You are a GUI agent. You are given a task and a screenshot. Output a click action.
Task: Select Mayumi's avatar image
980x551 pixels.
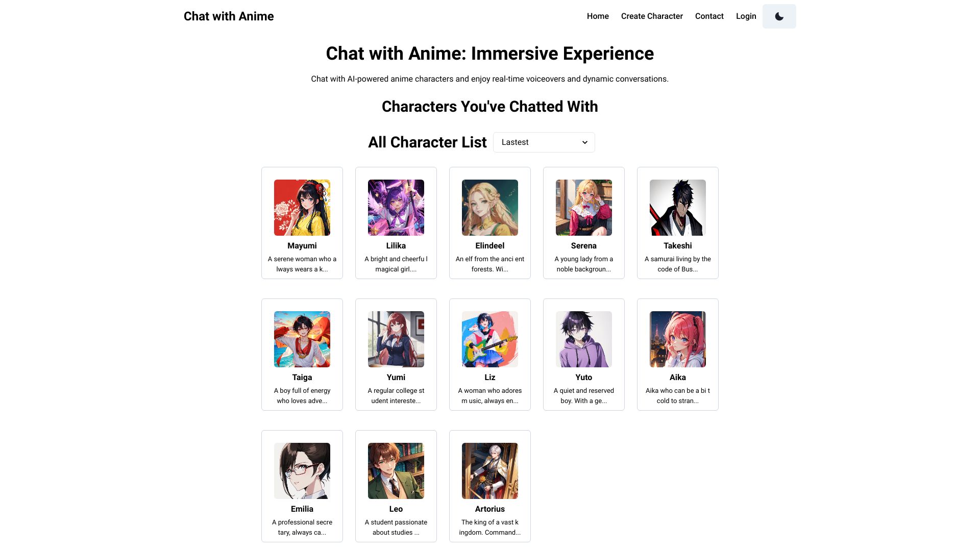[302, 208]
